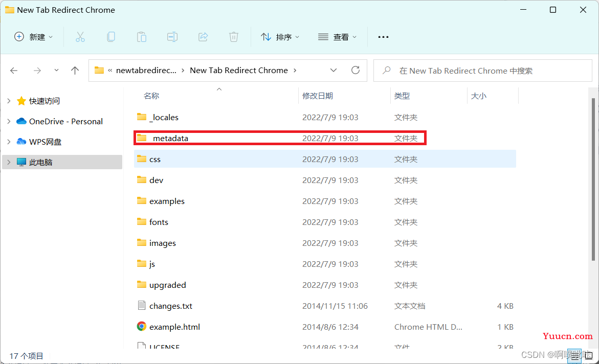Click the Delete trash icon
Image resolution: width=599 pixels, height=364 pixels.
click(234, 37)
